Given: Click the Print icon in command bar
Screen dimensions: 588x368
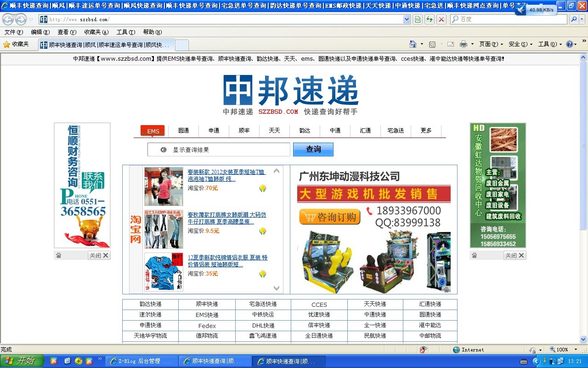Looking at the screenshot, I should tap(464, 44).
